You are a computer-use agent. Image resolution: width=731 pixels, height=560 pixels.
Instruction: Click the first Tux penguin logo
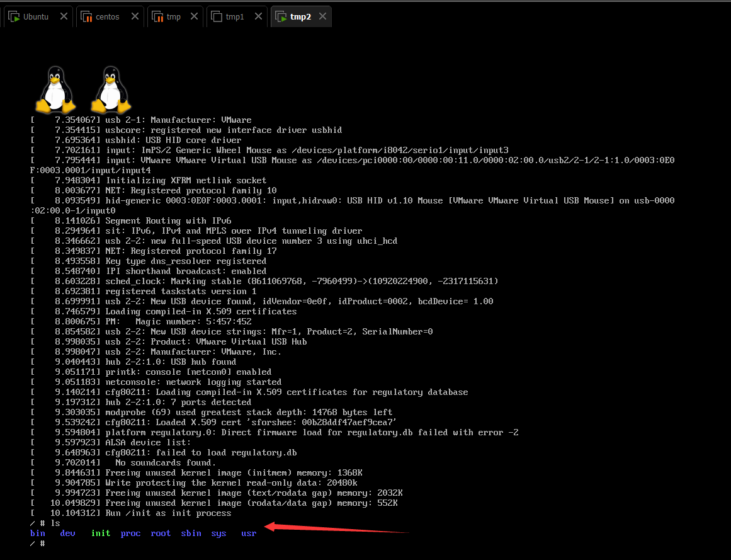tap(55, 90)
